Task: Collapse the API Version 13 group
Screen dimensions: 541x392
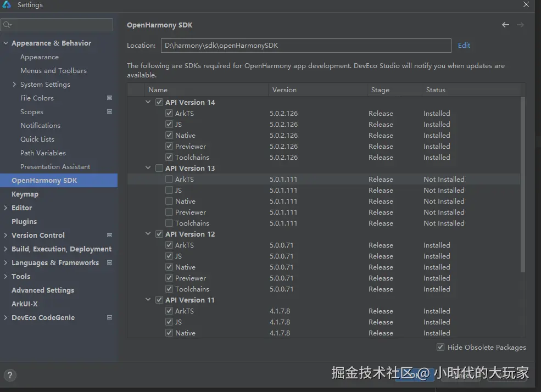Action: tap(148, 168)
